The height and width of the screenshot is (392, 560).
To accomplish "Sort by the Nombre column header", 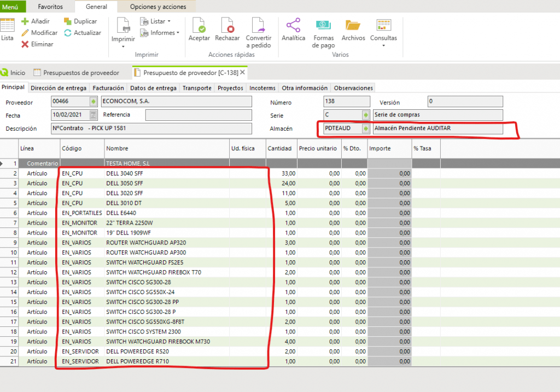I will coord(167,149).
